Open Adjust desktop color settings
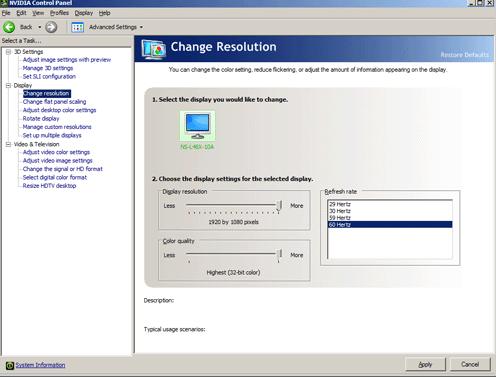This screenshot has width=496, height=377. pos(59,110)
